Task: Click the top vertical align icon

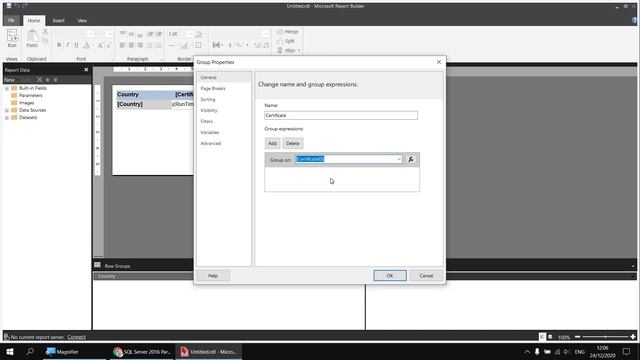Action: 122,34
